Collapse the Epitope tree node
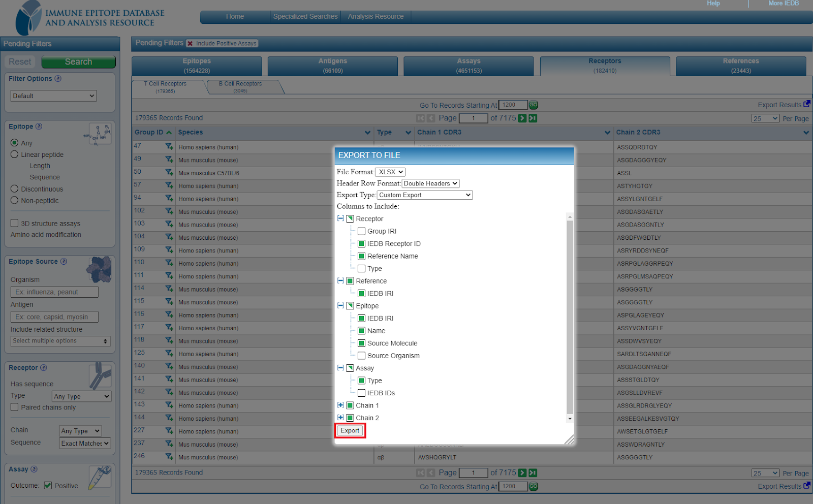 340,306
